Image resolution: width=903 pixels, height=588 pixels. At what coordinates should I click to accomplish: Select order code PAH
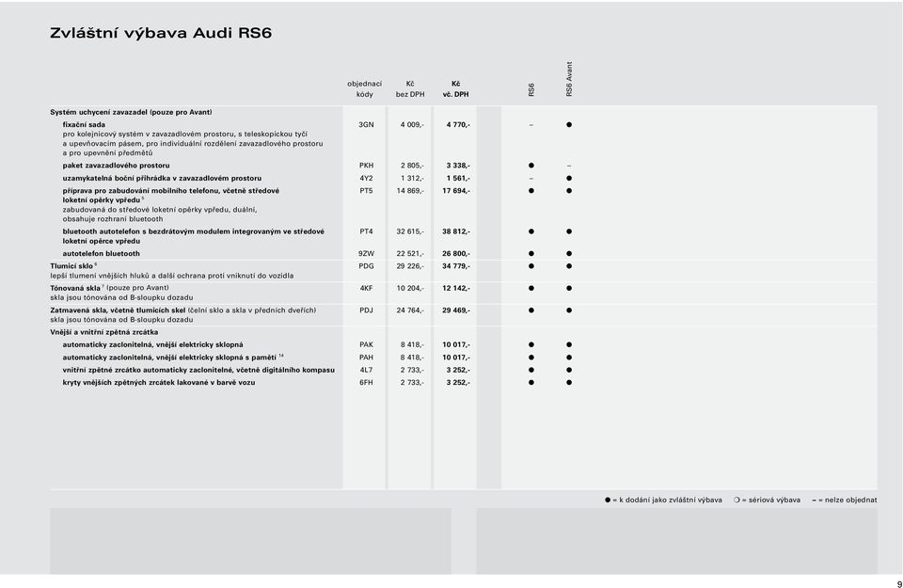366,358
